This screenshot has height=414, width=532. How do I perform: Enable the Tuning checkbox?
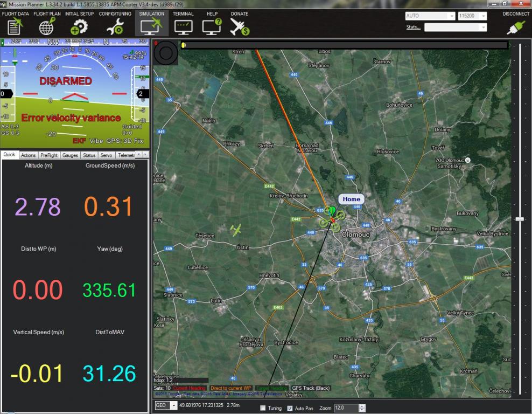point(263,408)
